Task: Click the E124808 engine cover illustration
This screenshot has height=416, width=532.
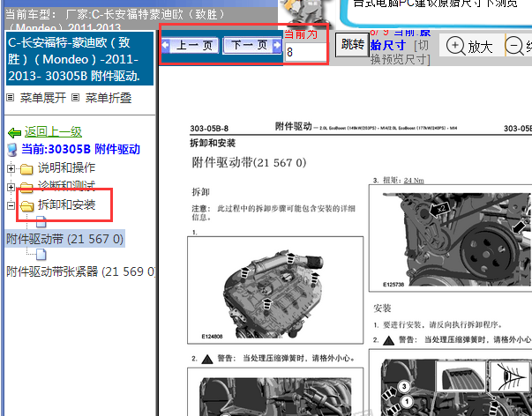Action: click(275, 290)
